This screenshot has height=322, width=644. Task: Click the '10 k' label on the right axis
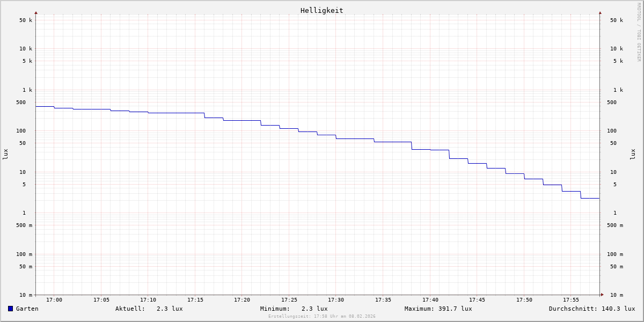(617, 49)
